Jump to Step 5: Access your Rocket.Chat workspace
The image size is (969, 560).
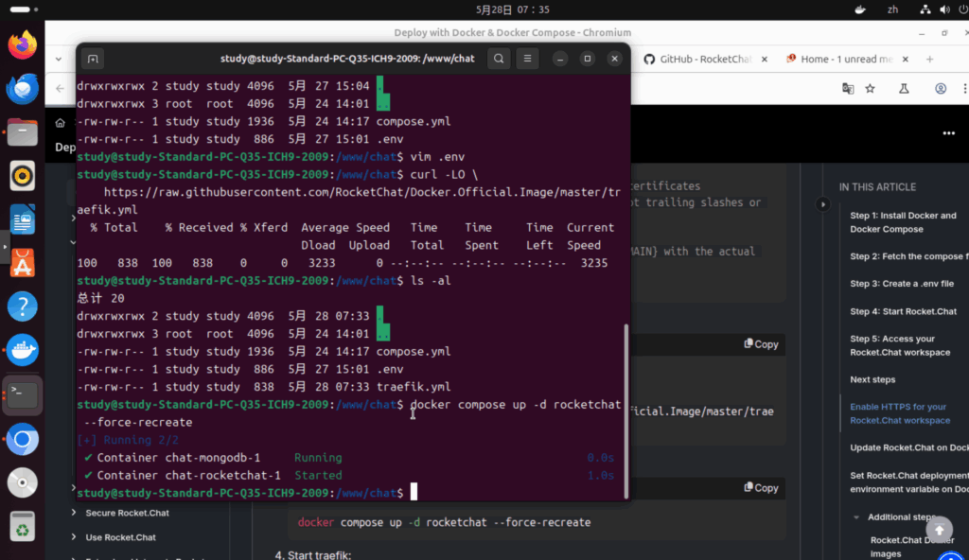[900, 345]
